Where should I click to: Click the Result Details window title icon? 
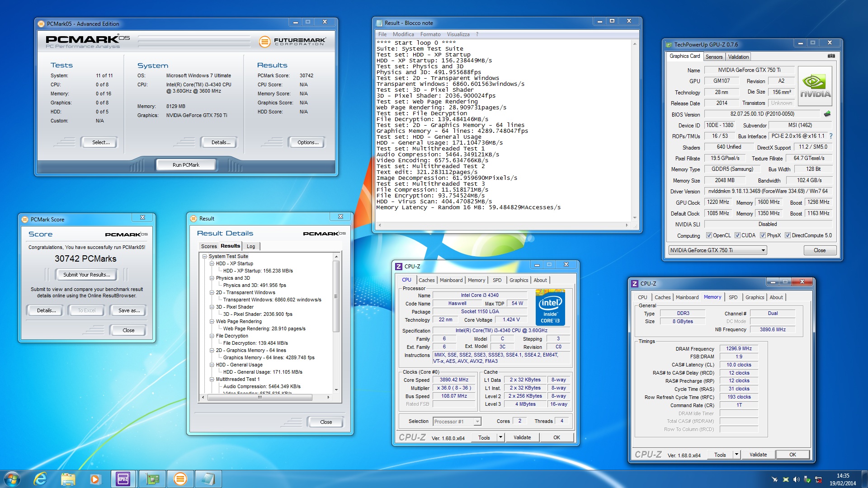click(193, 219)
